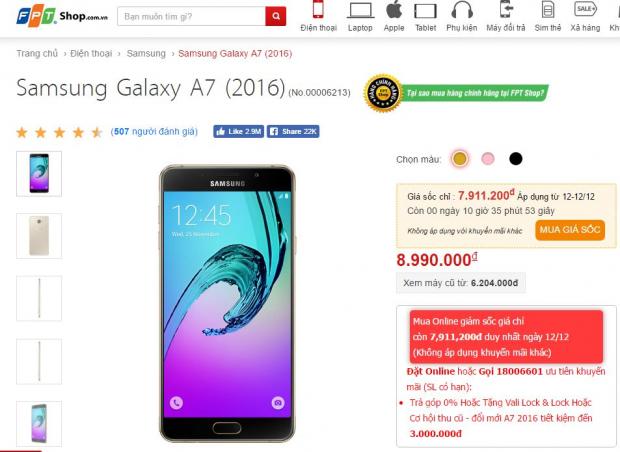Open the Apple logo category

(394, 9)
